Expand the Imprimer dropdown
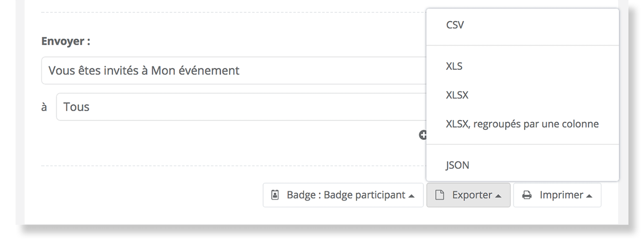The height and width of the screenshot is (243, 644). point(557,195)
